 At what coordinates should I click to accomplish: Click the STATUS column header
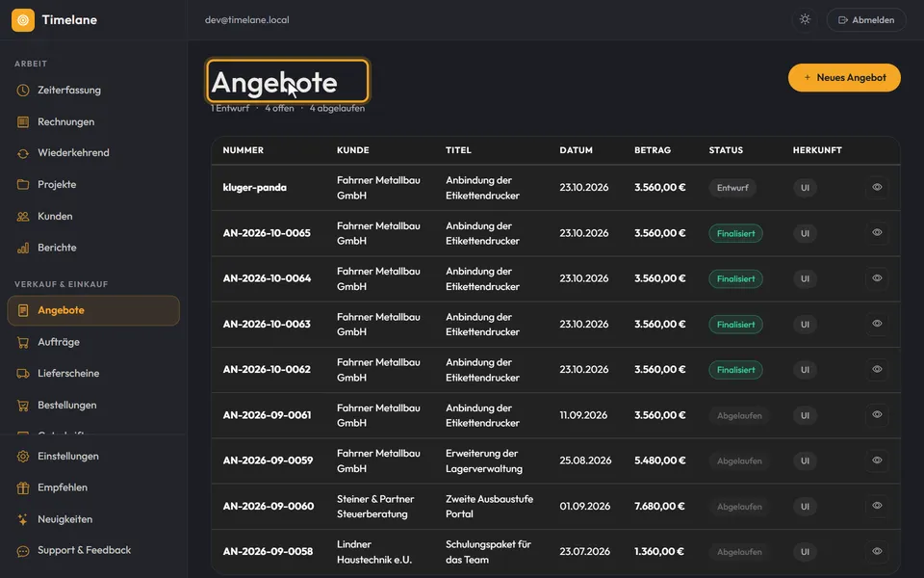pyautogui.click(x=726, y=150)
